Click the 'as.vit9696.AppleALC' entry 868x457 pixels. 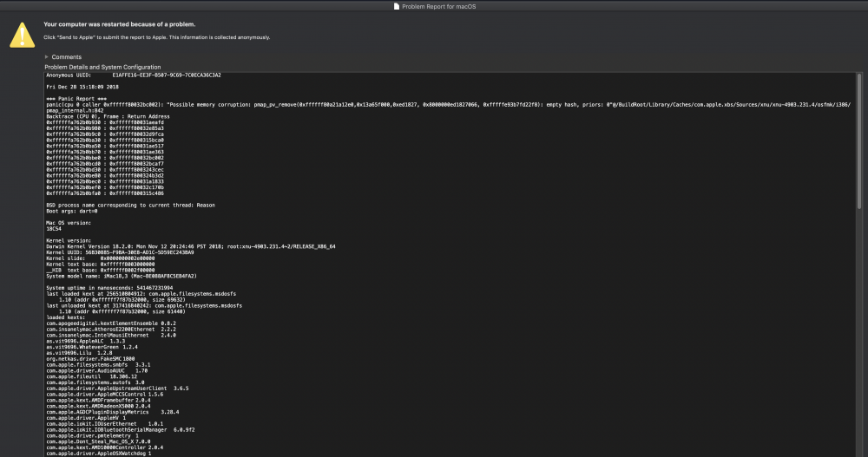85,342
